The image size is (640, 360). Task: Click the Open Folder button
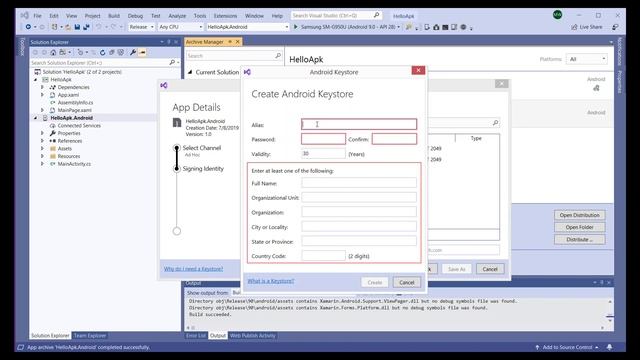pos(580,227)
